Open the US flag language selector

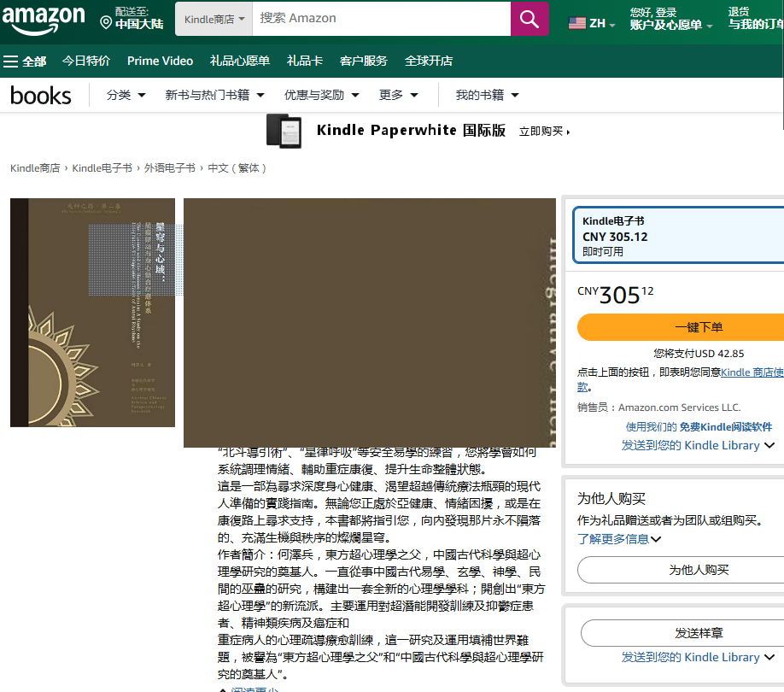click(592, 23)
